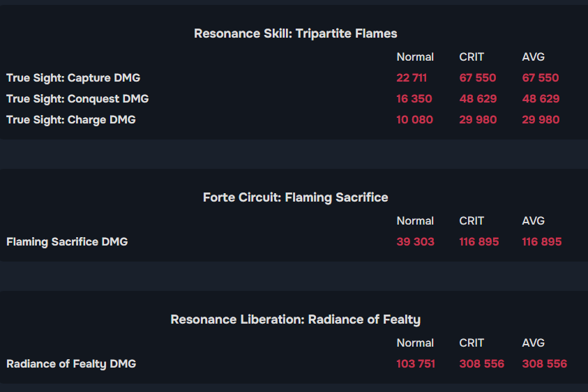Click the AVG column header under Radiance of Fealty
This screenshot has width=588, height=392.
pos(533,343)
